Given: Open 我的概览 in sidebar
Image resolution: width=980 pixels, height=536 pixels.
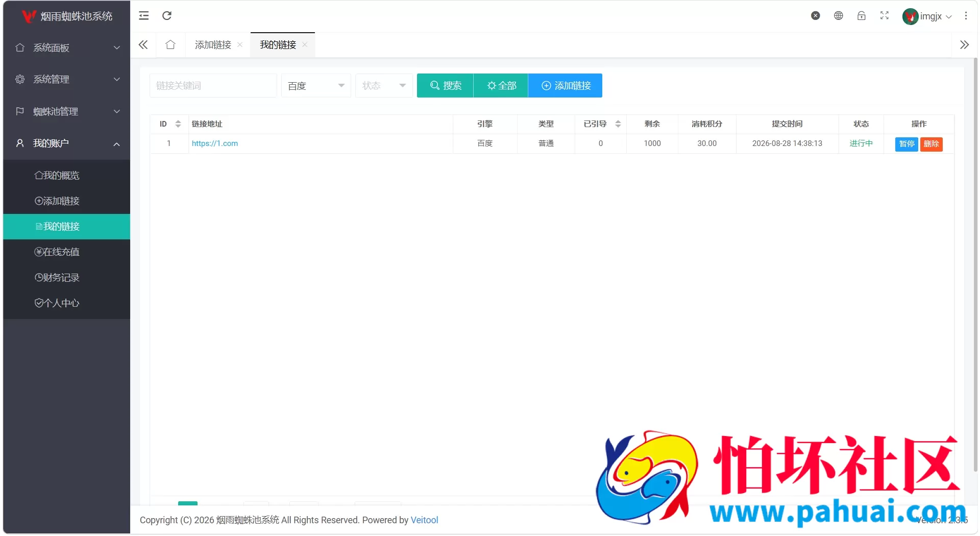Looking at the screenshot, I should pos(67,176).
